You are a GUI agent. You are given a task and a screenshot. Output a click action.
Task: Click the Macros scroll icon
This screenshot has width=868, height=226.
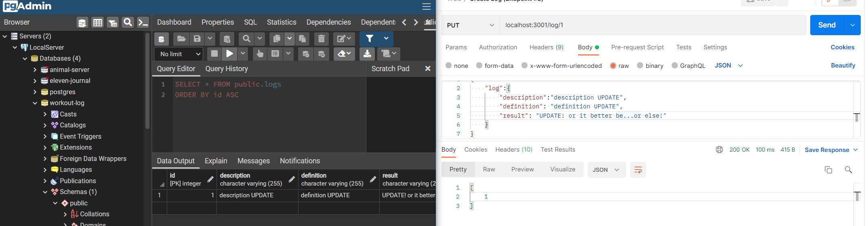point(389,54)
